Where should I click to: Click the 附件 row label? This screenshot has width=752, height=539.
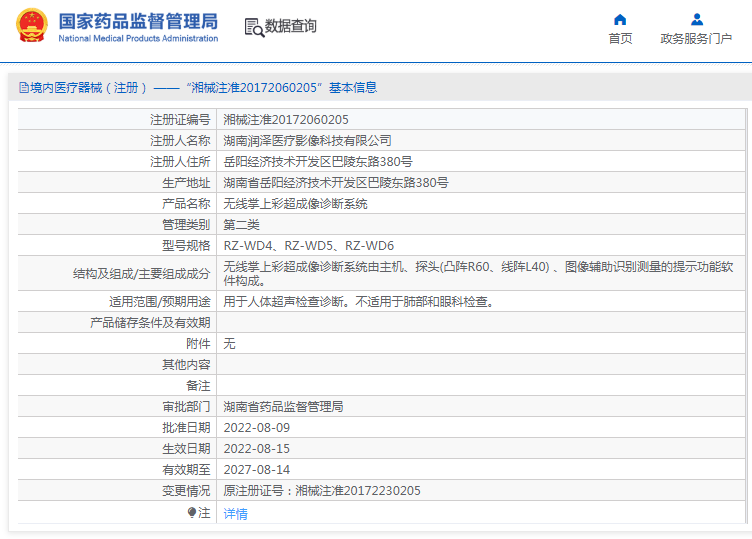pyautogui.click(x=198, y=344)
